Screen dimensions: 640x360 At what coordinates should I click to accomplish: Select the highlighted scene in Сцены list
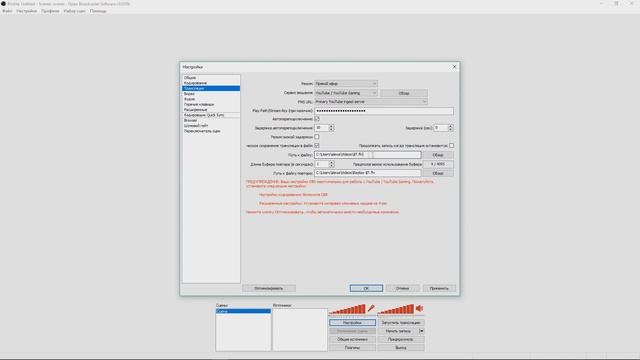coord(243,311)
